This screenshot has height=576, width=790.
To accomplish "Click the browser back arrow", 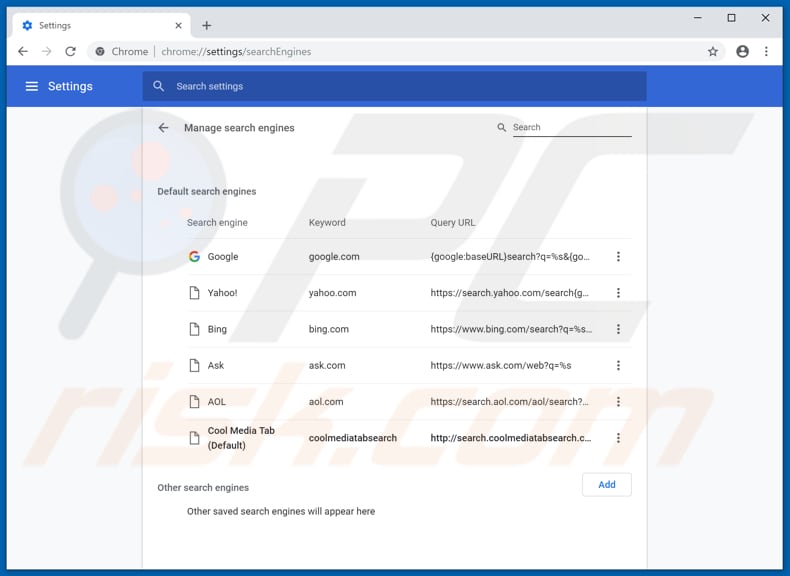I will pos(23,51).
